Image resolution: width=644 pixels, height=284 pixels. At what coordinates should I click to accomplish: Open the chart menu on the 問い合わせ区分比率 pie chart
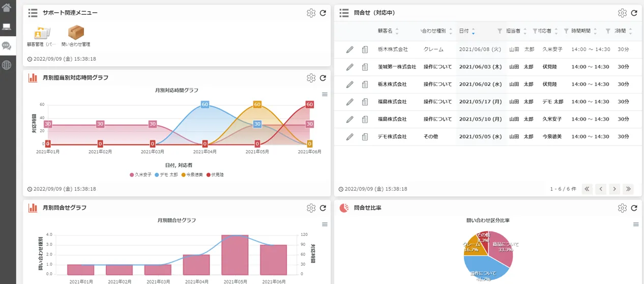tap(635, 224)
